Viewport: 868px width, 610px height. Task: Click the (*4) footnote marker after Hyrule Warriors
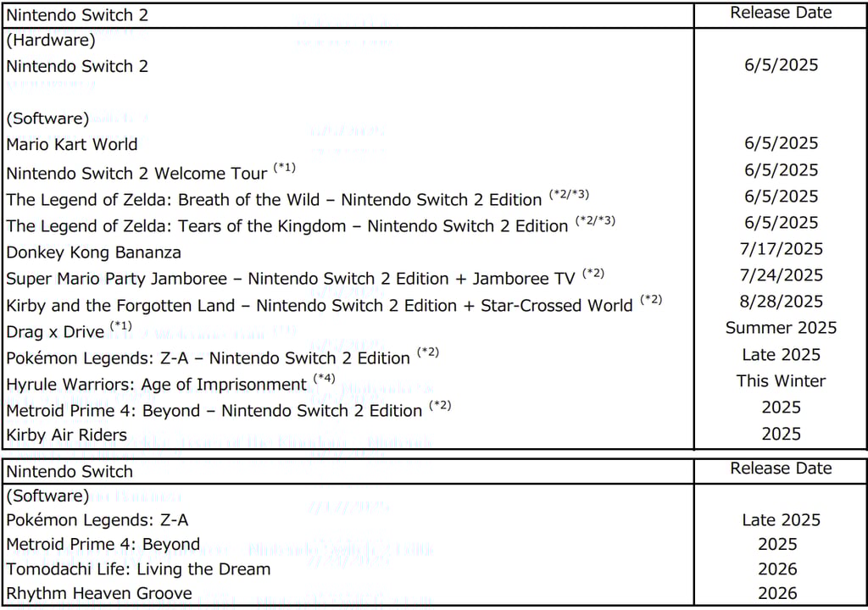(x=325, y=379)
